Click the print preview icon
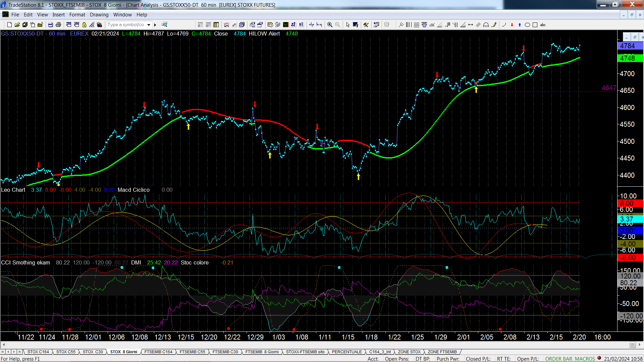Image resolution: width=644 pixels, height=362 pixels. (51, 25)
